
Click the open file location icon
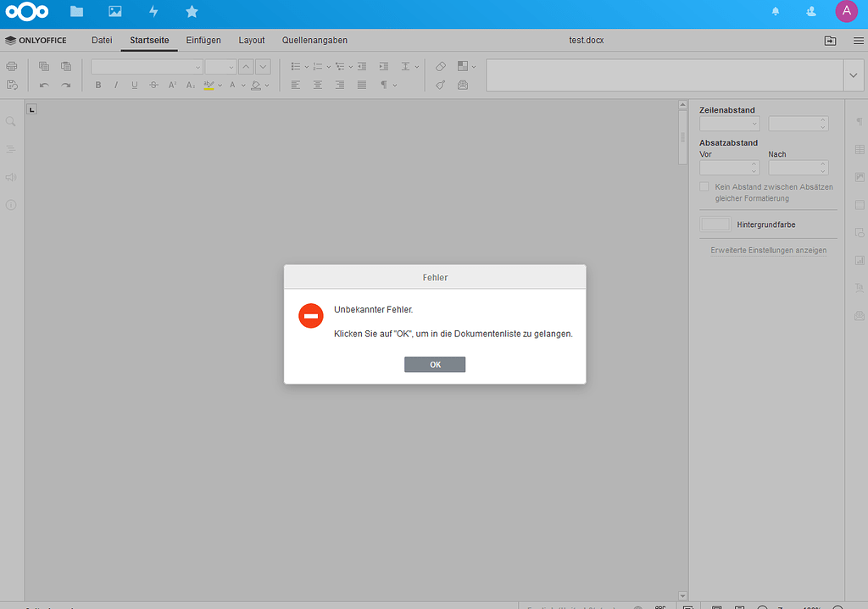831,41
